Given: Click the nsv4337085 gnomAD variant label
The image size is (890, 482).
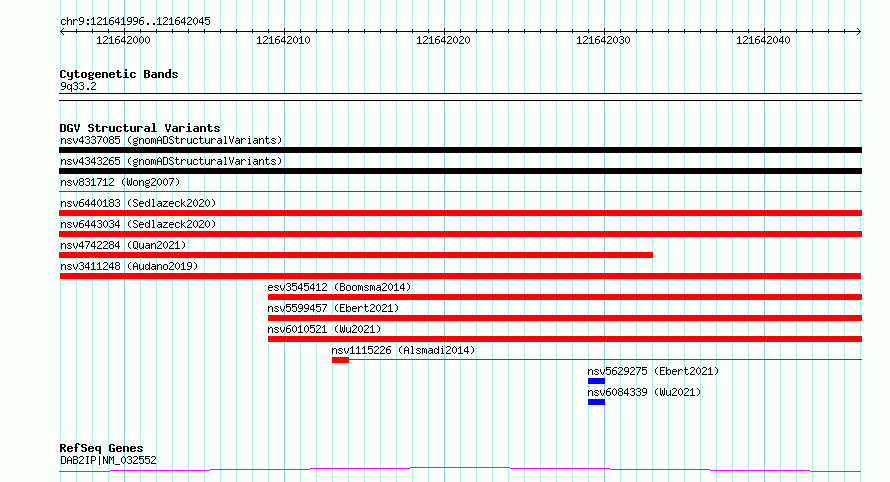Looking at the screenshot, I should click(x=171, y=140).
